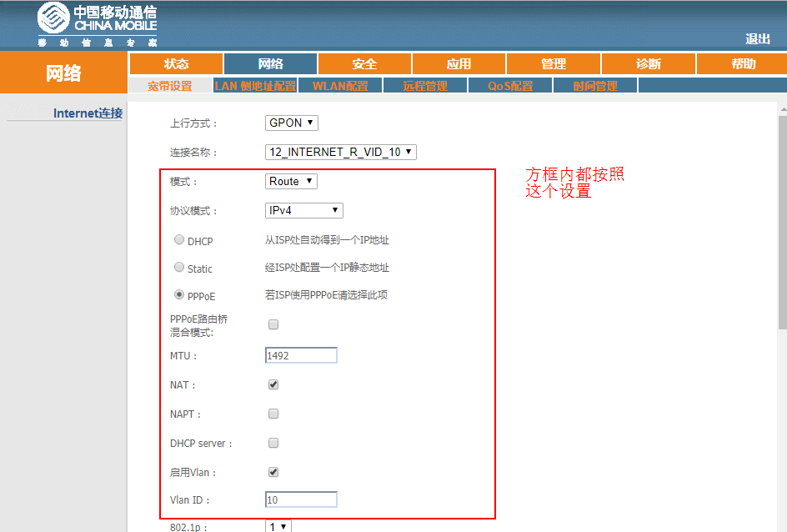Open the 上行方式 GPON dropdown

[292, 123]
